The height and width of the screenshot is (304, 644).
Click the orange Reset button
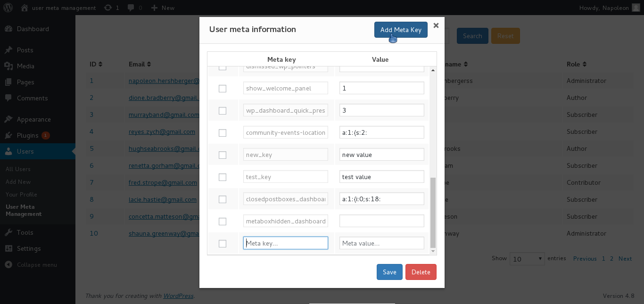click(505, 36)
